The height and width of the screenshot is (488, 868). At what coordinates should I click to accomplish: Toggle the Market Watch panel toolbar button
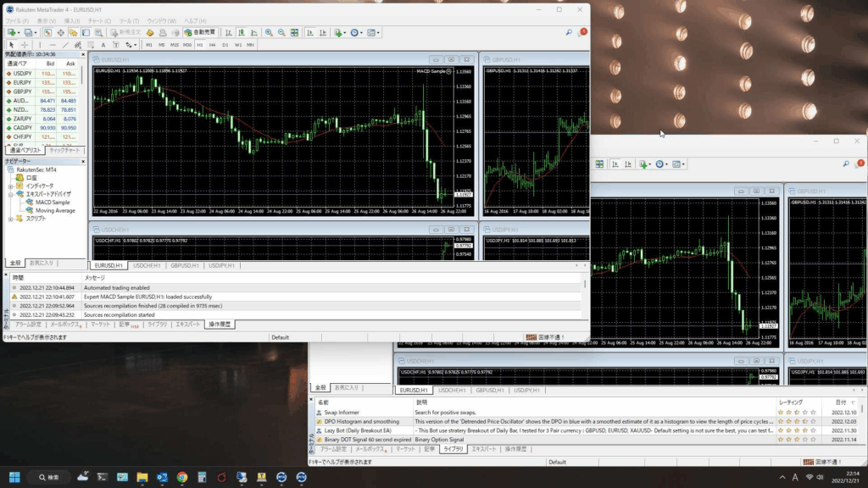pos(47,33)
